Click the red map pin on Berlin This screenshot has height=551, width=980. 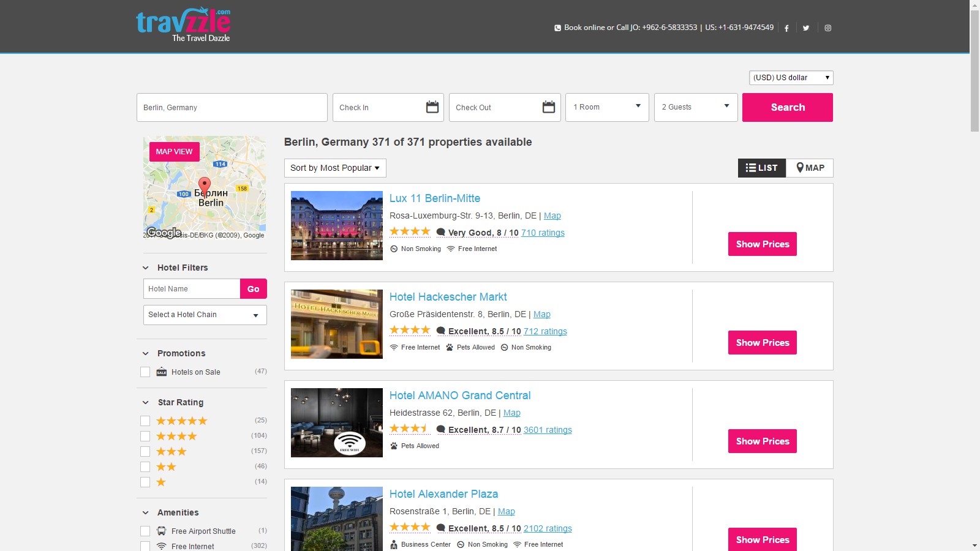pos(205,186)
